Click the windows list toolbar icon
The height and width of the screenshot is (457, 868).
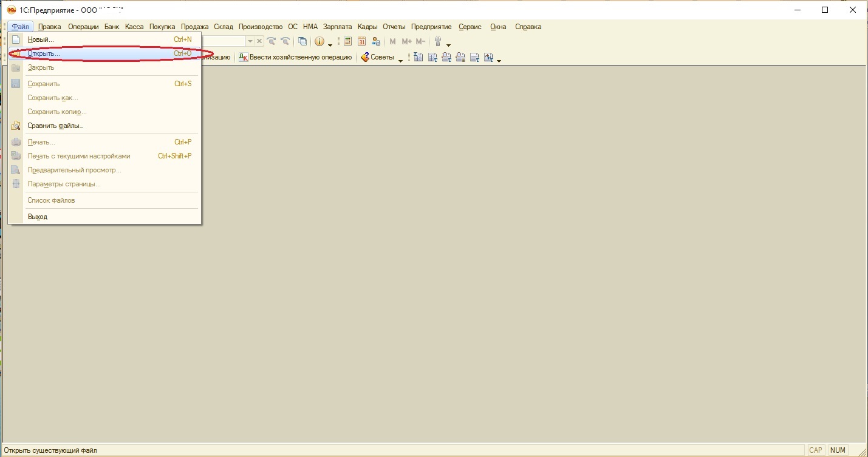[x=302, y=41]
